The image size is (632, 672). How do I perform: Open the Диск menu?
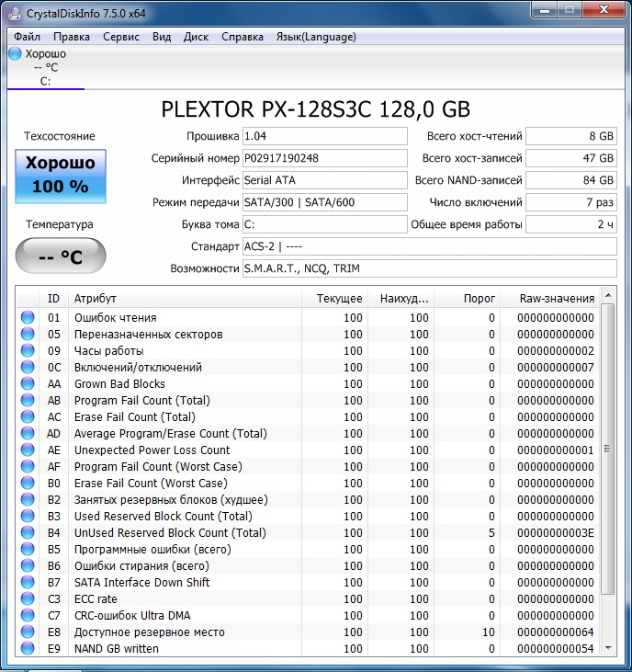point(196,37)
